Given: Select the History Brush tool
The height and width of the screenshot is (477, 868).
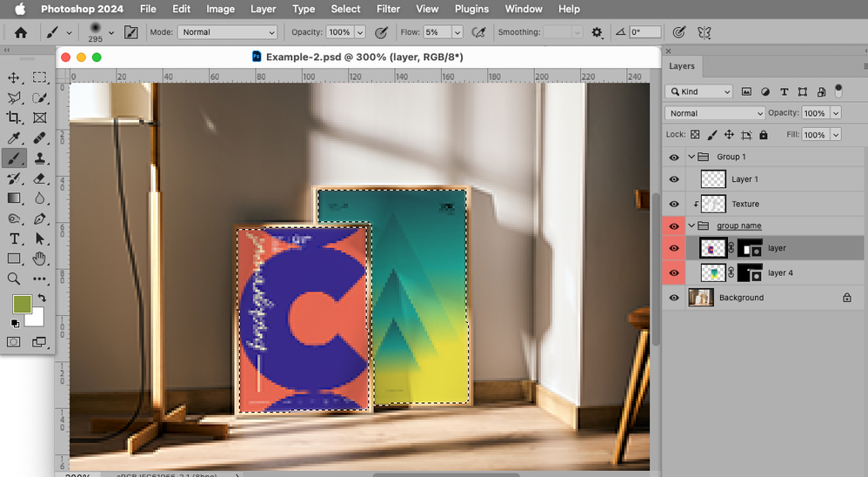Looking at the screenshot, I should coord(14,178).
